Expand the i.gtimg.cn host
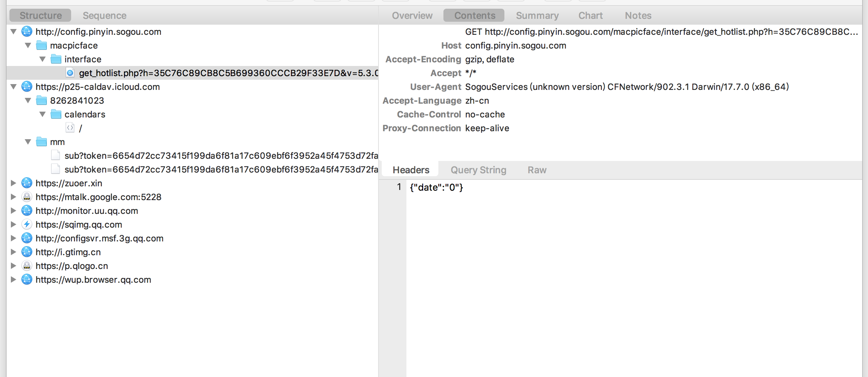The width and height of the screenshot is (868, 377). 13,252
